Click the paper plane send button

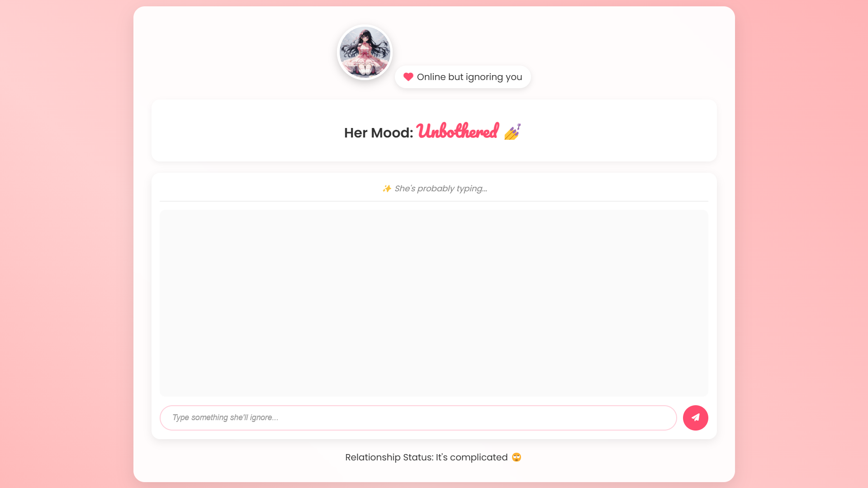click(x=695, y=417)
